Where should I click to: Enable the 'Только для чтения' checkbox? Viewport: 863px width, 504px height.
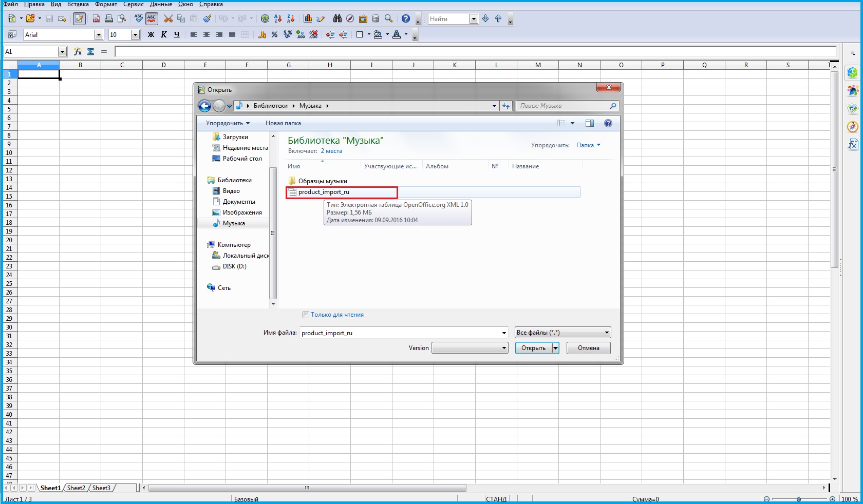click(306, 315)
